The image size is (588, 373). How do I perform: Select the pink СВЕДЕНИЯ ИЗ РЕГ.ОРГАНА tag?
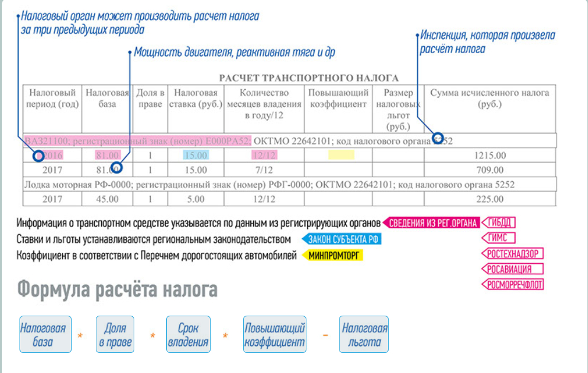click(431, 223)
